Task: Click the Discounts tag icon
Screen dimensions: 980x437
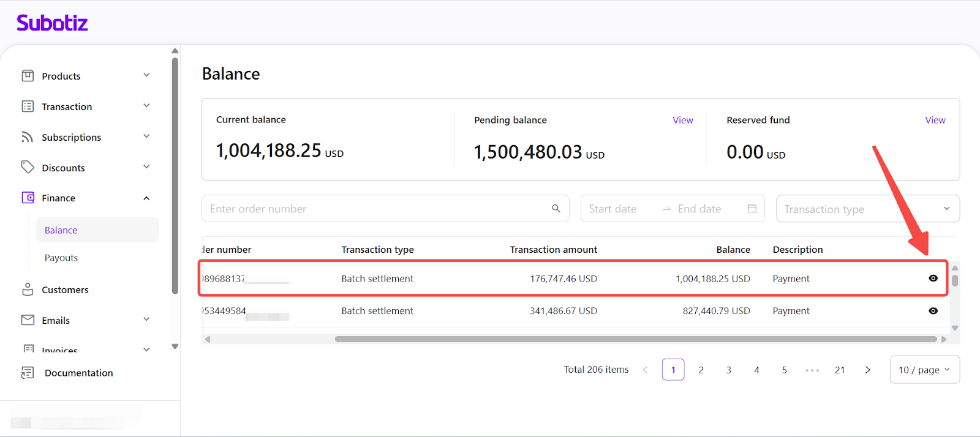Action: (28, 167)
